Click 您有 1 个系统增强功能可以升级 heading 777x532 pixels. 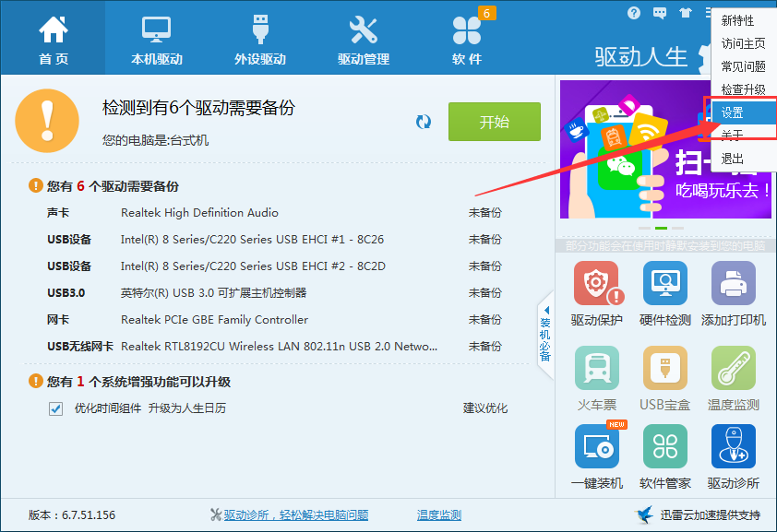(138, 382)
